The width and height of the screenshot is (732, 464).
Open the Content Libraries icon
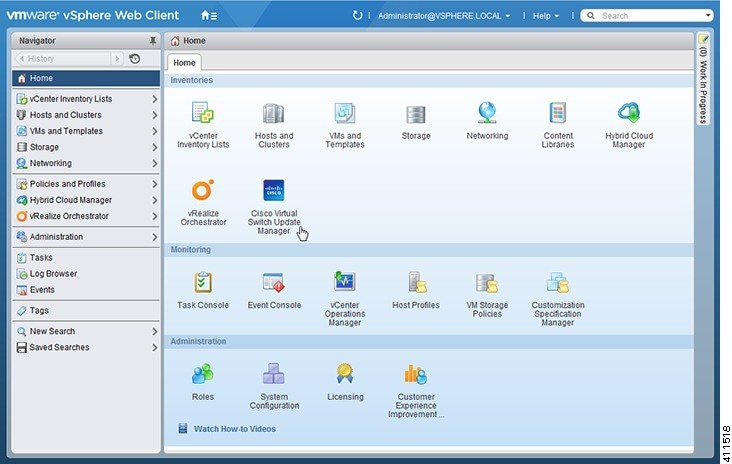coord(558,113)
